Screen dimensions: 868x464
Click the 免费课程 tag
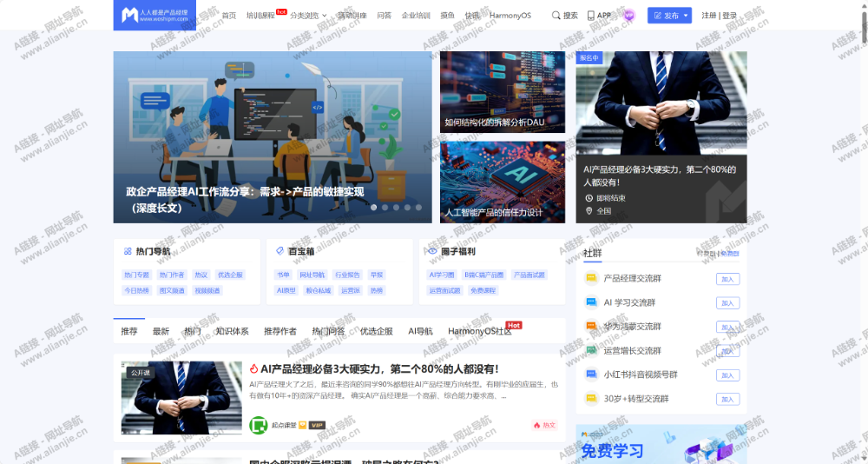[483, 290]
